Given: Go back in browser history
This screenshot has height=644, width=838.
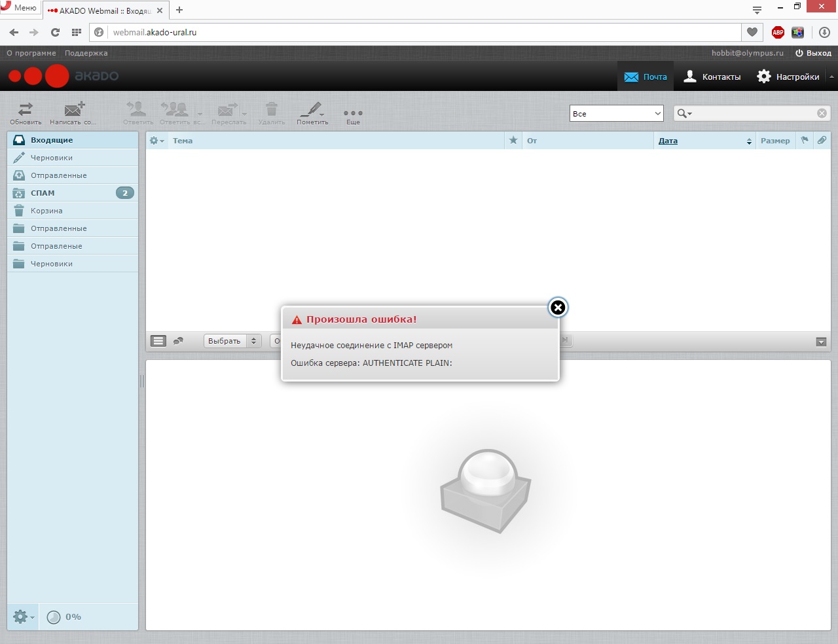Looking at the screenshot, I should coord(14,32).
